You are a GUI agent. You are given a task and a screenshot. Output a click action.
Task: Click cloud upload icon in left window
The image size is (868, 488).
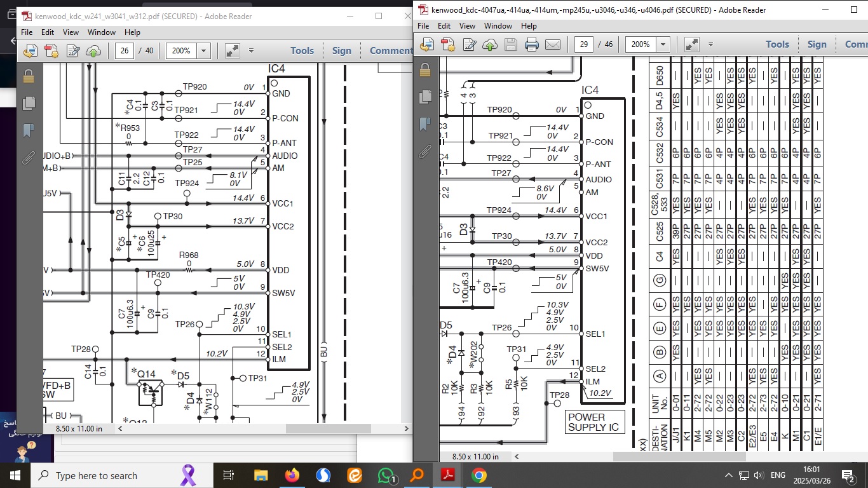(93, 51)
